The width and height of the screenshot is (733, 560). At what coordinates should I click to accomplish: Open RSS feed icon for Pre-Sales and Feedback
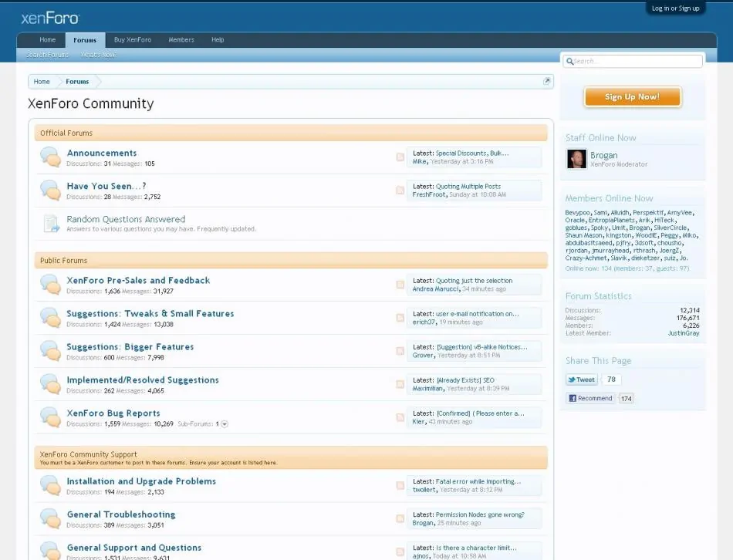coord(400,285)
